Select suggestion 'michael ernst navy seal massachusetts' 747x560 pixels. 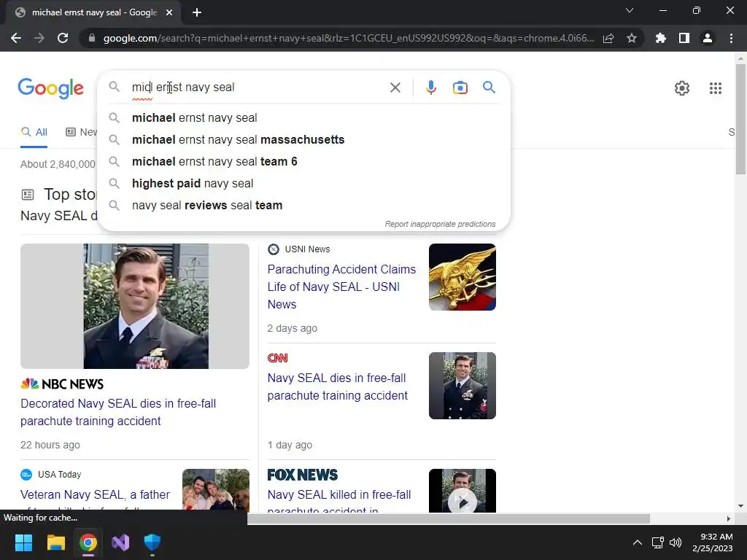pos(303,139)
